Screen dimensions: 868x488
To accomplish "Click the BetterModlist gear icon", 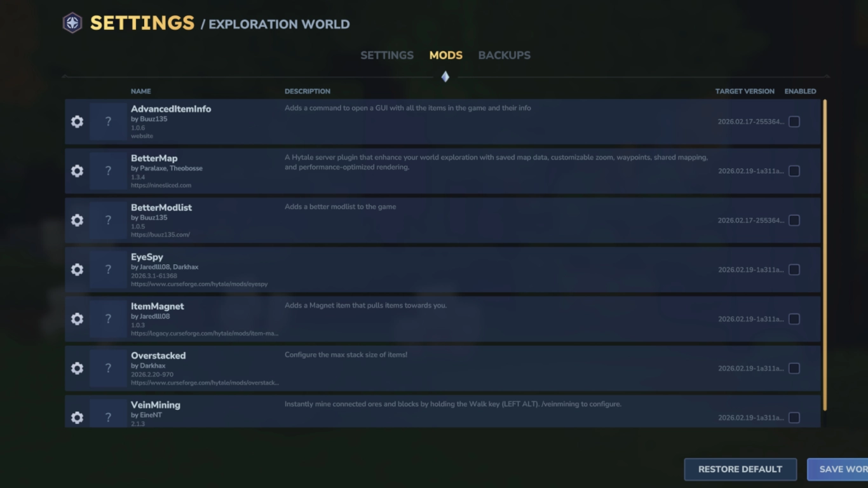I will (77, 220).
